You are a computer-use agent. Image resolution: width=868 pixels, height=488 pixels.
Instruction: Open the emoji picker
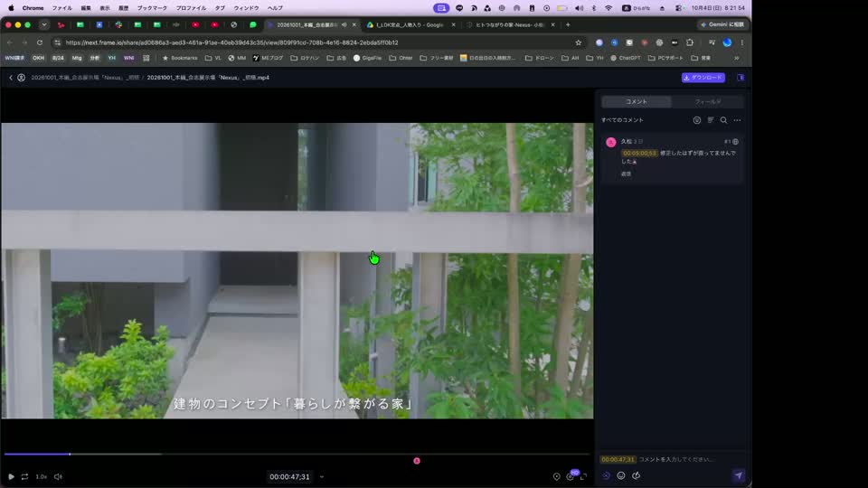point(621,476)
